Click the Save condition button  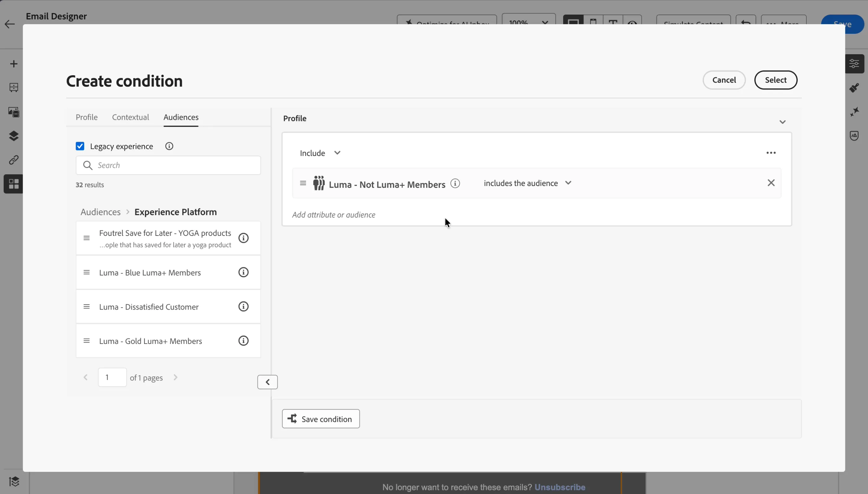click(x=321, y=419)
